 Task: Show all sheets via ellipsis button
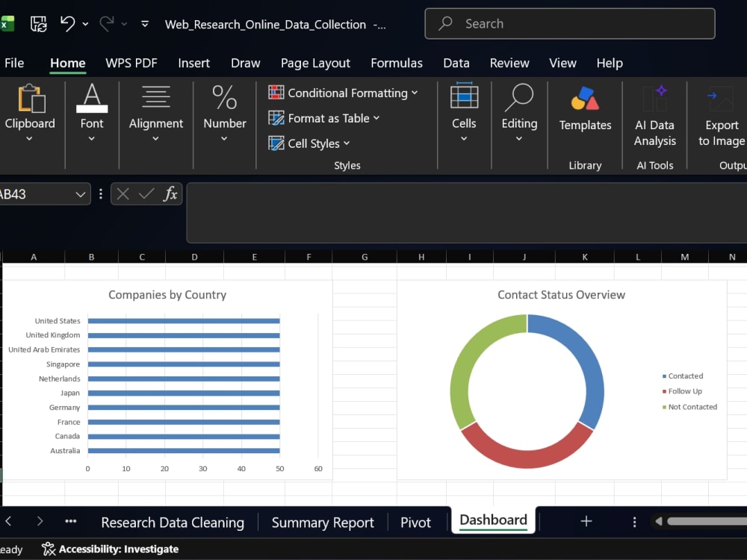pyautogui.click(x=70, y=521)
